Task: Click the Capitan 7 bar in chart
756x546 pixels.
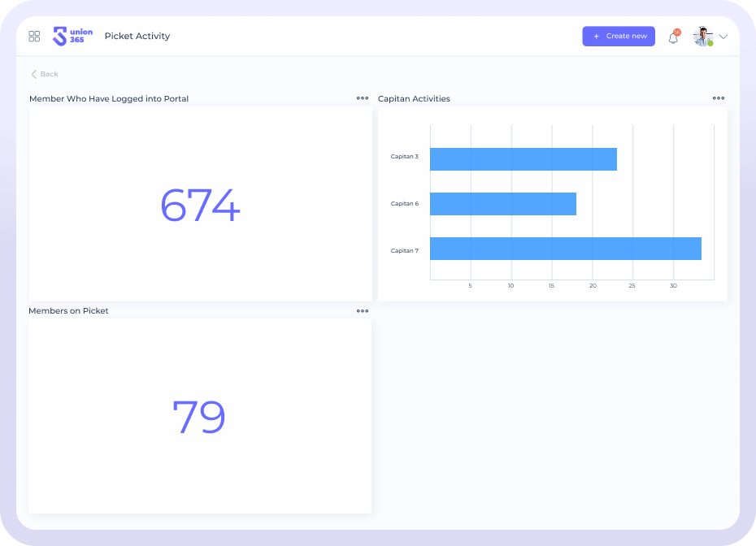Action: pos(565,249)
